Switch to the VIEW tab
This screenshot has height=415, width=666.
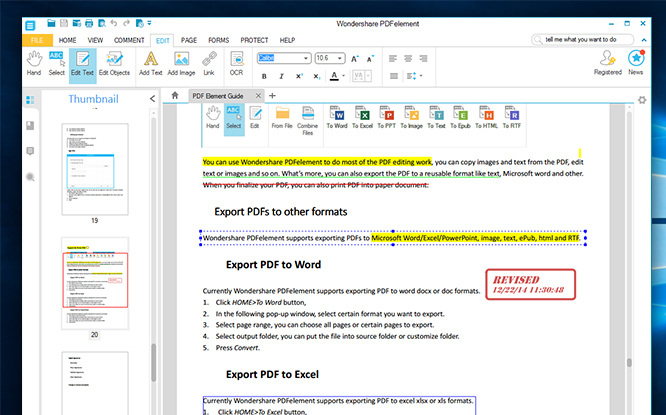95,40
